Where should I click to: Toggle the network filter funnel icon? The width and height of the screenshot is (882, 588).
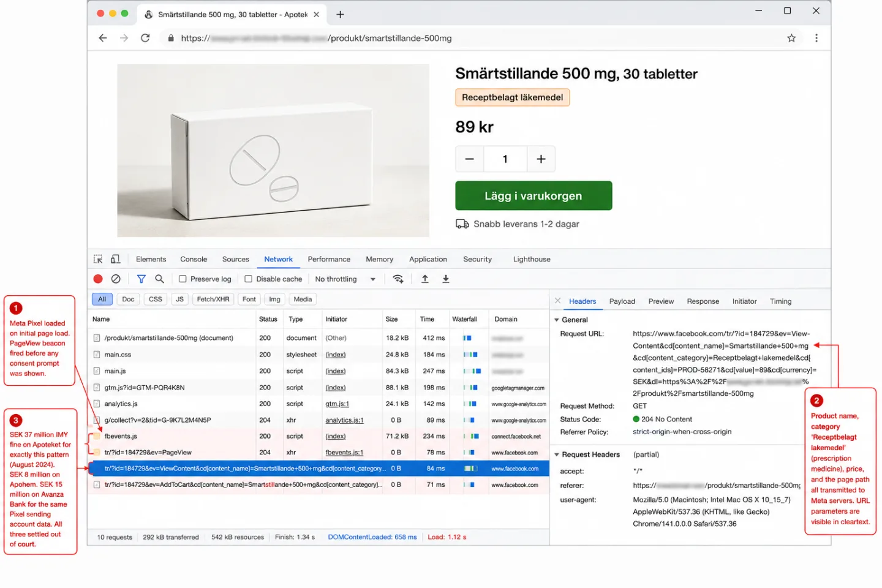click(x=141, y=279)
